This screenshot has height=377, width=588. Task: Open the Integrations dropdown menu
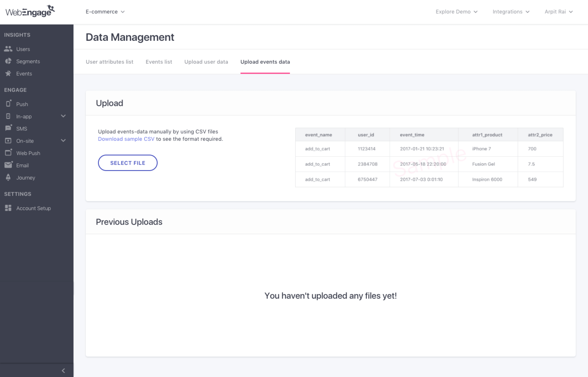[x=511, y=12]
